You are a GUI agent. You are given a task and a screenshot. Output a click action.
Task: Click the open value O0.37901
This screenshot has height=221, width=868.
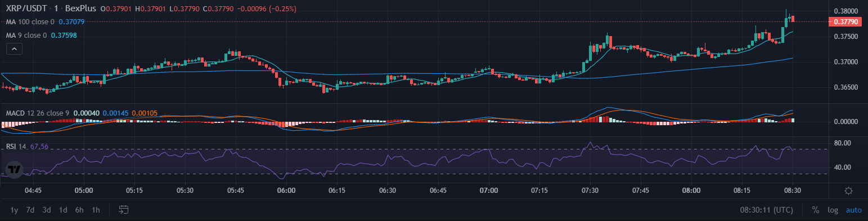tap(116, 9)
